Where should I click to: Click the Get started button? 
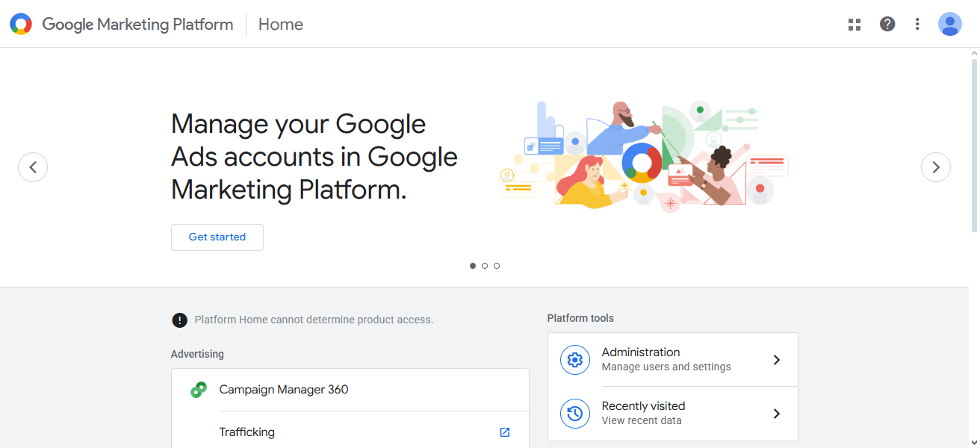(217, 237)
